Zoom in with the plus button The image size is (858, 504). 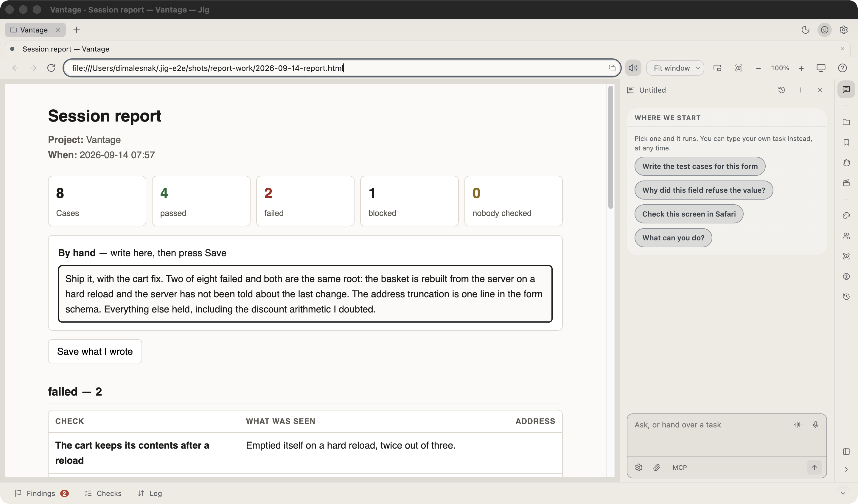[801, 68]
